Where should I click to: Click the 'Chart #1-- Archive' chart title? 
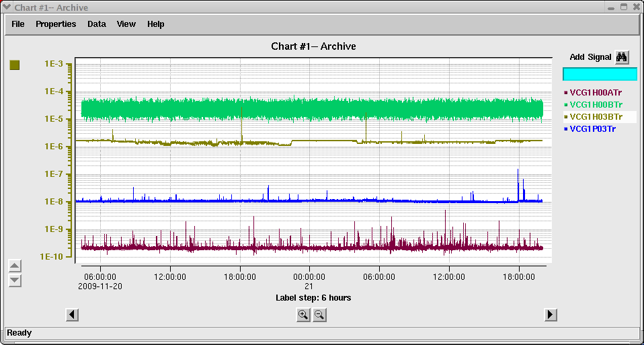point(313,46)
